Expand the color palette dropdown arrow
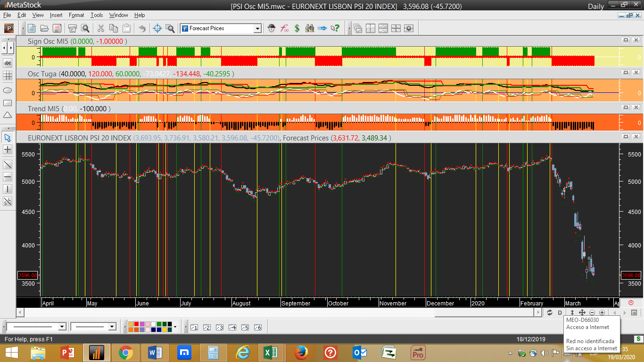644x362 pixels. click(175, 327)
